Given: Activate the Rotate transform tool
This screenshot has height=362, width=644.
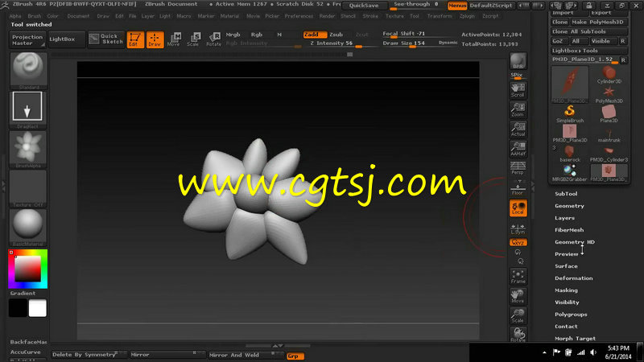Looking at the screenshot, I should [x=213, y=39].
